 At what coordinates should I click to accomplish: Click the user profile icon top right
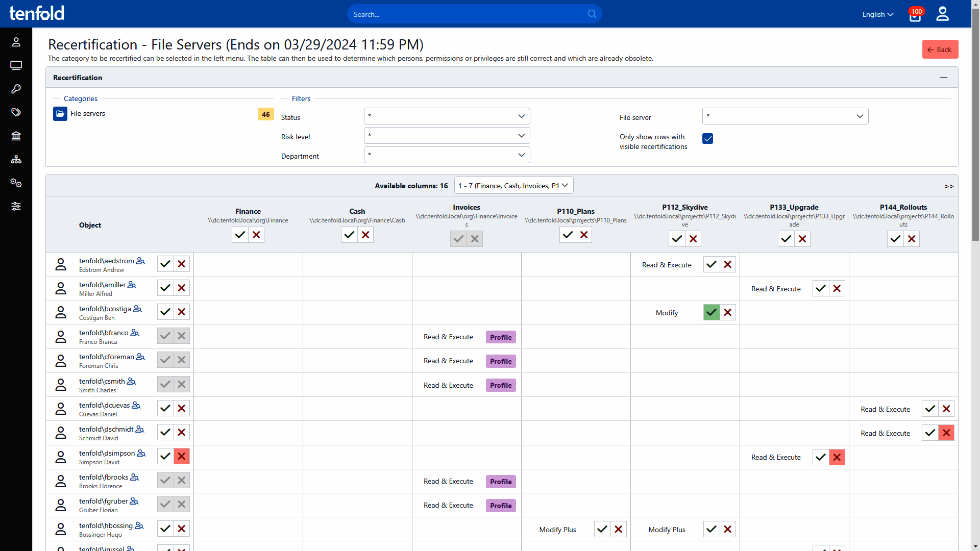coord(942,14)
